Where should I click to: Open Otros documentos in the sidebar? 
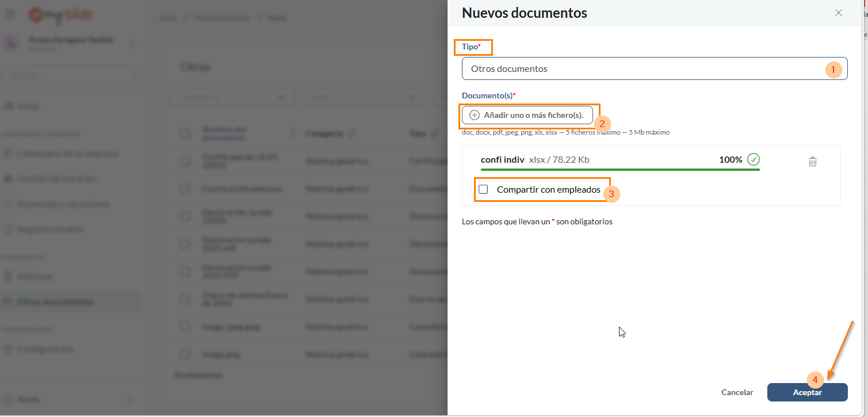[x=55, y=302]
